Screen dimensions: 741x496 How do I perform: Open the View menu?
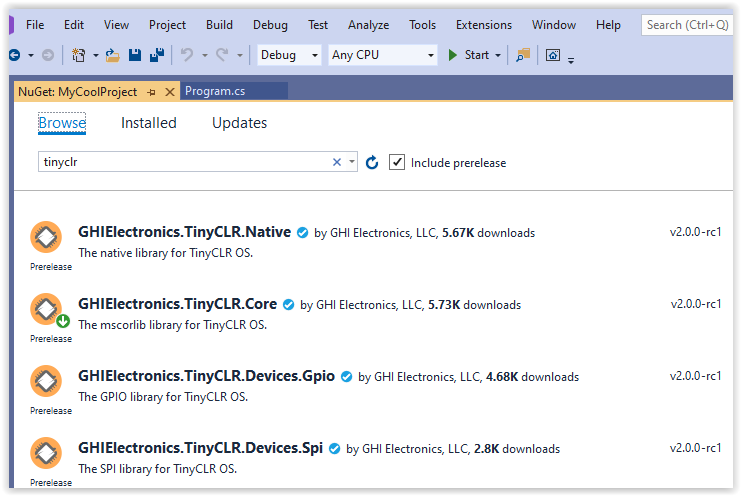(x=116, y=25)
